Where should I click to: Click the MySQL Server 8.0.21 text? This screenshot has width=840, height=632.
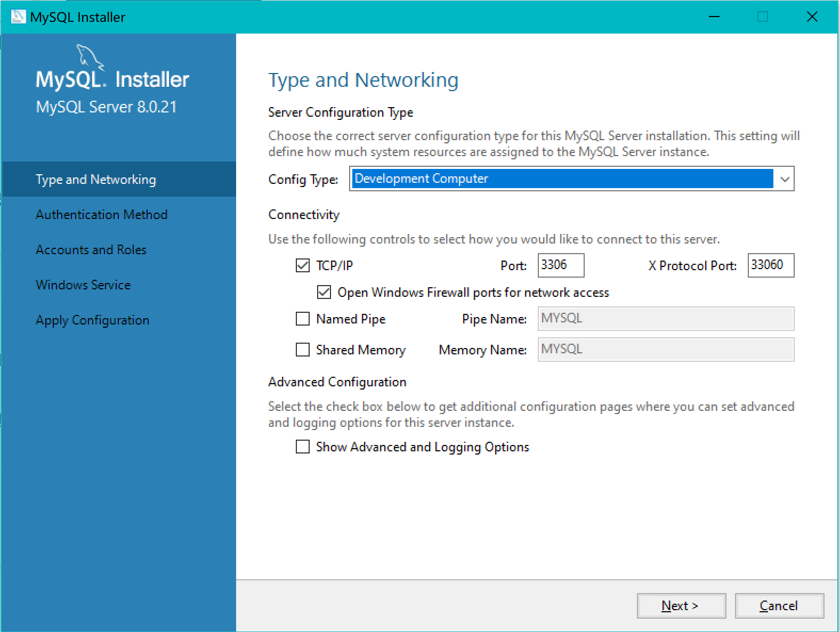pyautogui.click(x=106, y=107)
